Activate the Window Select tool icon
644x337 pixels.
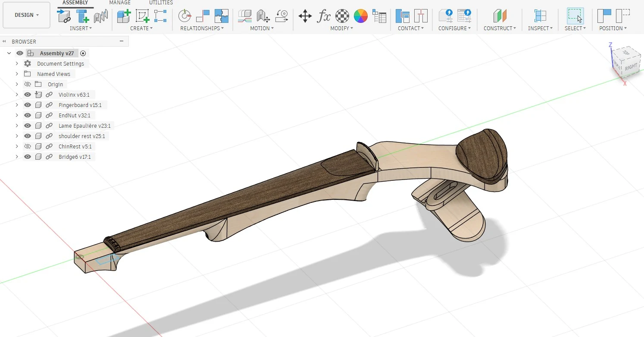(x=575, y=16)
